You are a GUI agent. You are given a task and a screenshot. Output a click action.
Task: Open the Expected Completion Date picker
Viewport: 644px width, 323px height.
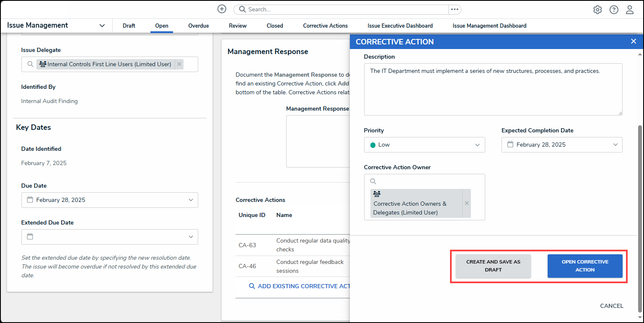(561, 145)
